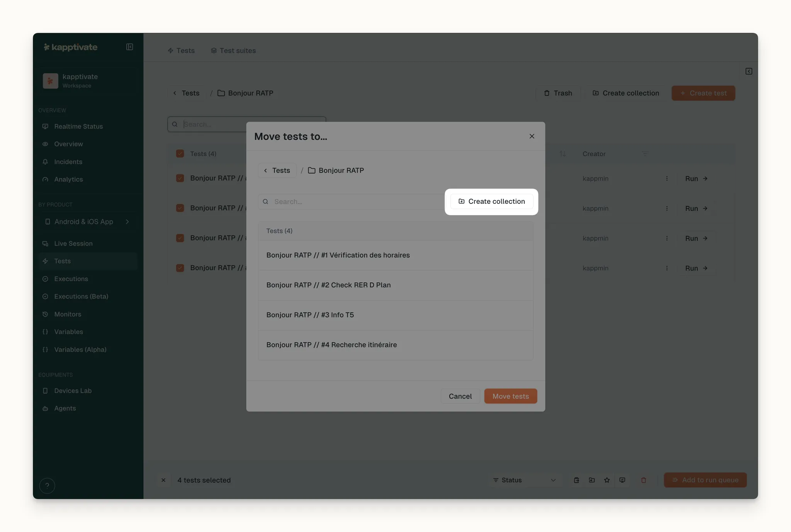Screen dimensions: 791x532
Task: Click the move-to-folder icon in bottom bar
Action: coord(592,480)
